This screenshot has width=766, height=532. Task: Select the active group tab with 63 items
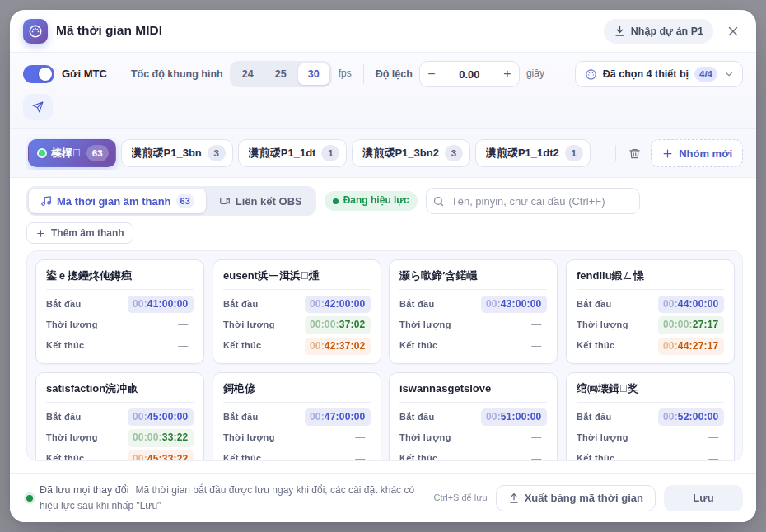coord(72,153)
